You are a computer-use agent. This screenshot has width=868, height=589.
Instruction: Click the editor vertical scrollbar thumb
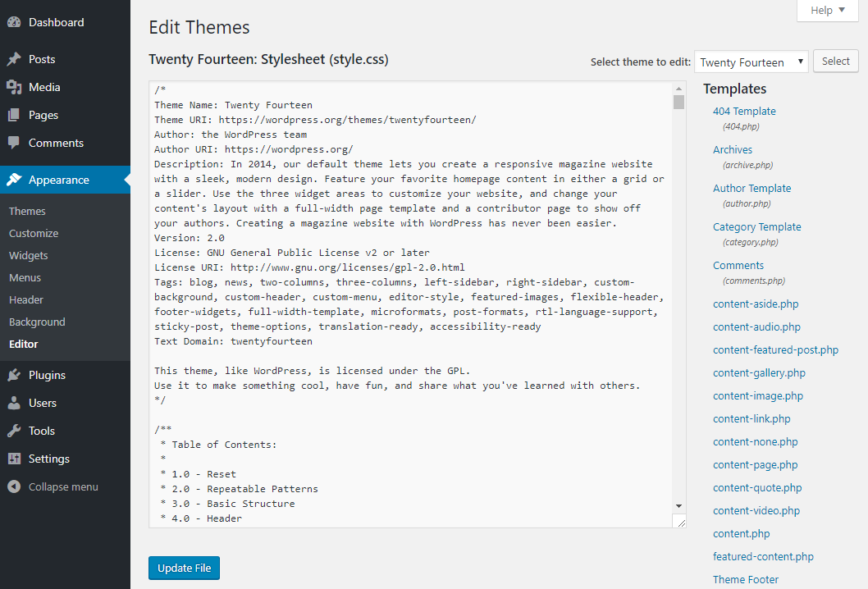[678, 102]
